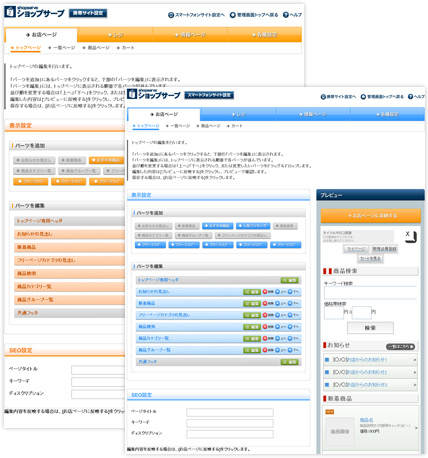Image resolution: width=428 pixels, height=458 pixels.
Task: Click ショップサーブ logo in orange window
Action: click(35, 12)
